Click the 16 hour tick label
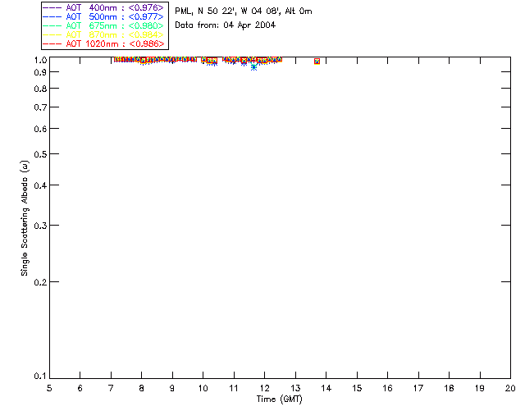The image size is (525, 420). click(388, 388)
